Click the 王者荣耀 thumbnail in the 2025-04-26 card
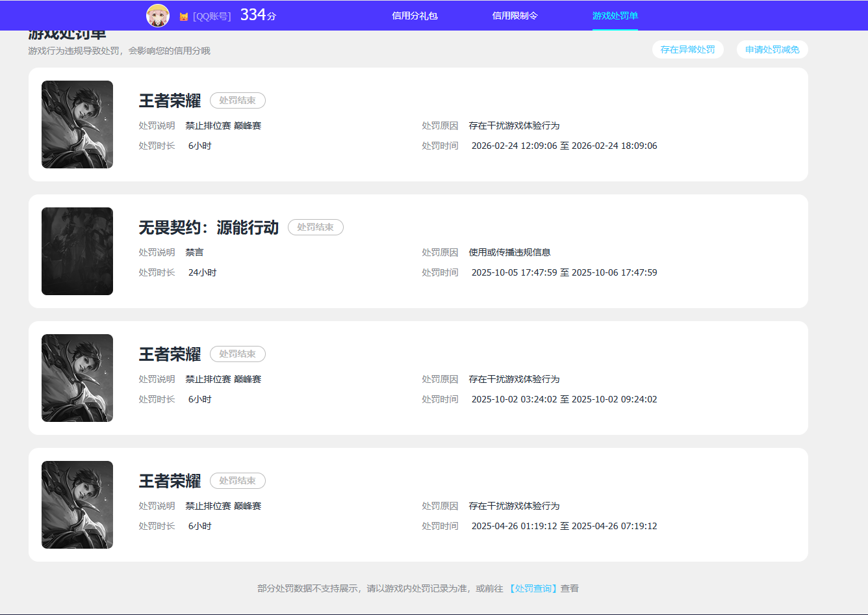The height and width of the screenshot is (615, 868). click(77, 504)
